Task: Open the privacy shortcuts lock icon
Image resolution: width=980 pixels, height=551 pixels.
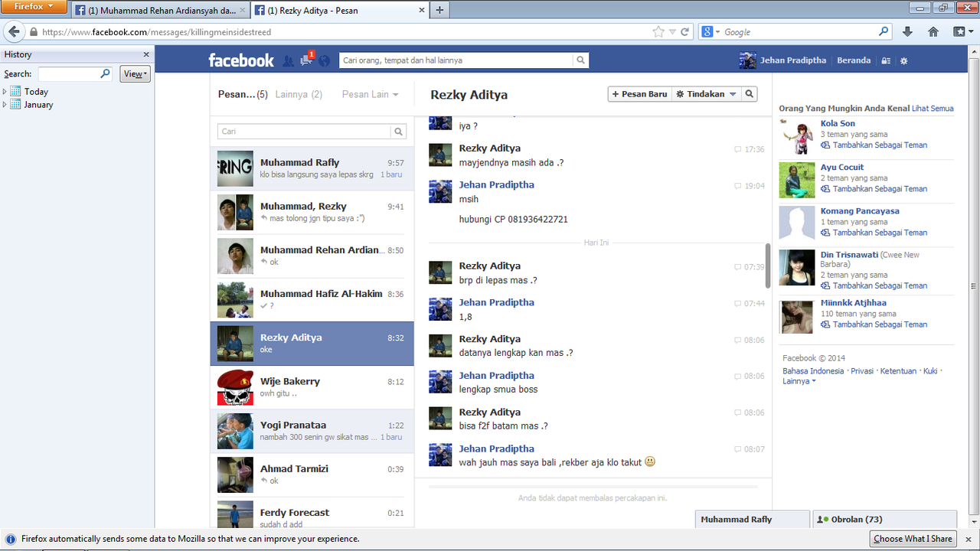Action: pyautogui.click(x=886, y=60)
